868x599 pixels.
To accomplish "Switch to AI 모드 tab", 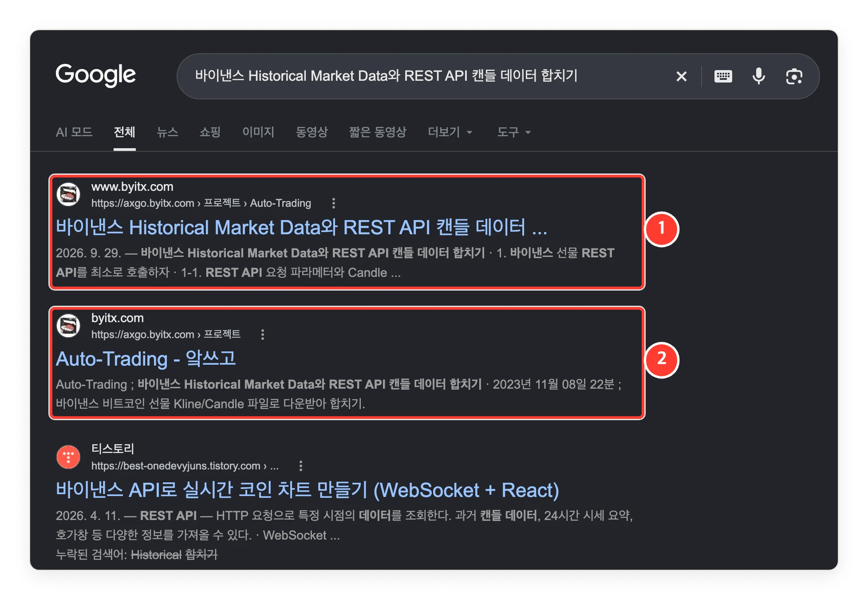I will 74,132.
